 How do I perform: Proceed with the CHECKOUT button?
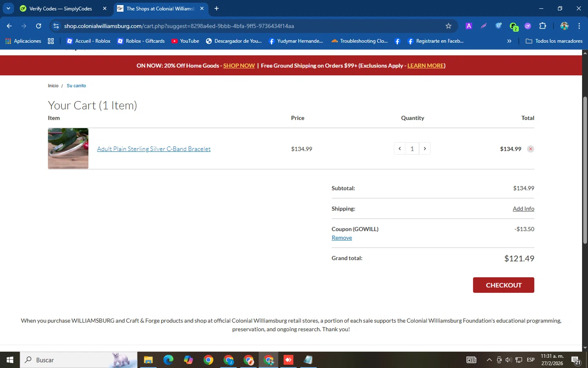[x=503, y=285]
